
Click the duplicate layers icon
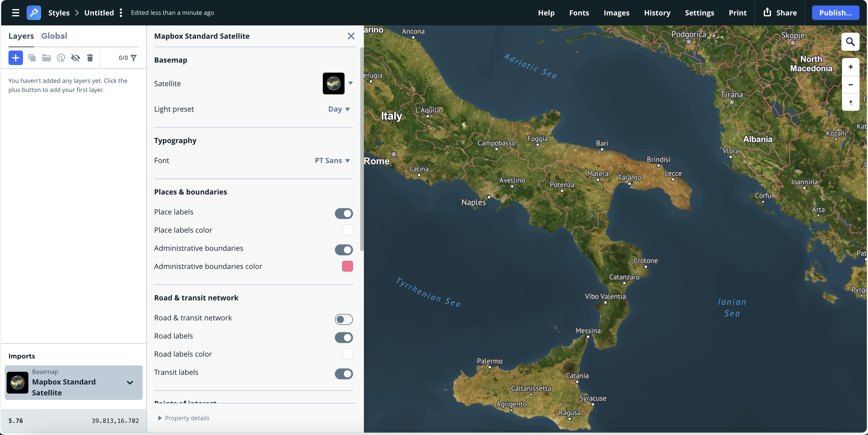[32, 58]
